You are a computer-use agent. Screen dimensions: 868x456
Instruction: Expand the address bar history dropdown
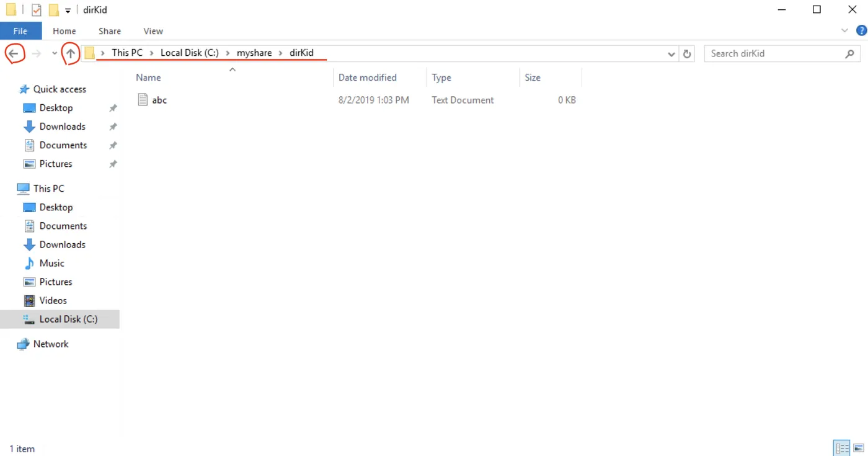coord(671,54)
